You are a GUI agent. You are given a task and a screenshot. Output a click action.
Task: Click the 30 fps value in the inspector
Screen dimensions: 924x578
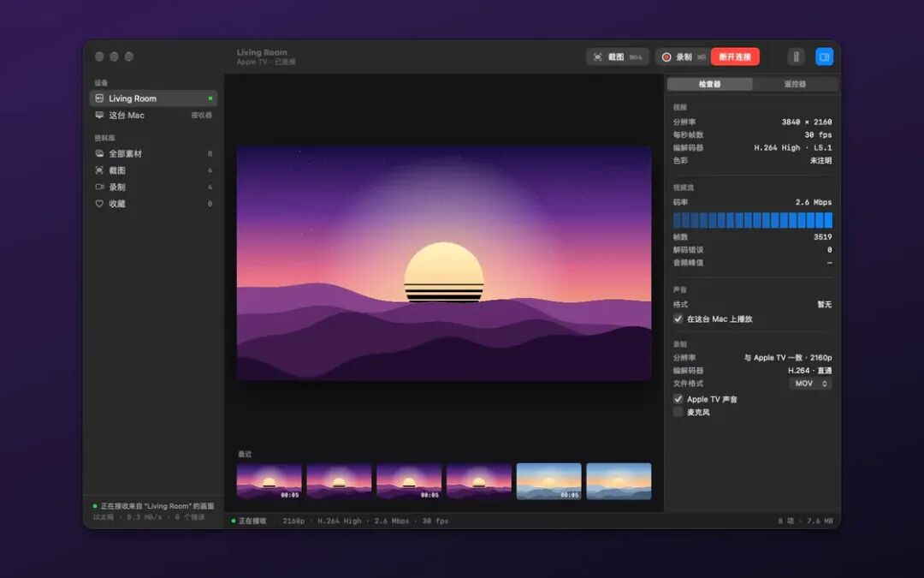pos(818,135)
